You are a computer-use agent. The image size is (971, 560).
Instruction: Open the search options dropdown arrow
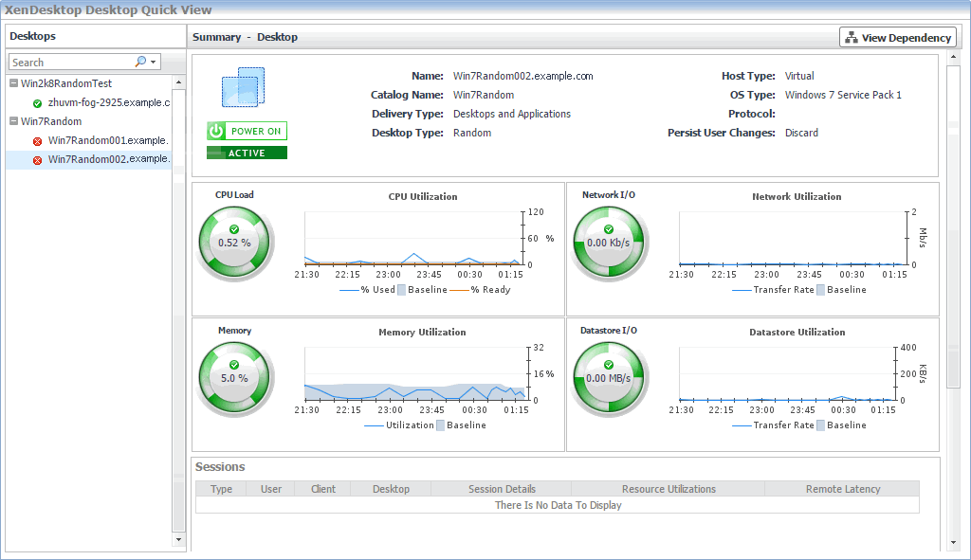point(154,63)
